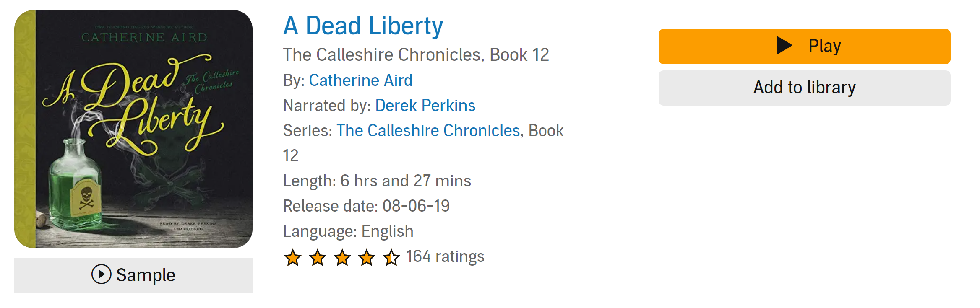
Task: Click the fourth rating star
Action: [x=367, y=257]
